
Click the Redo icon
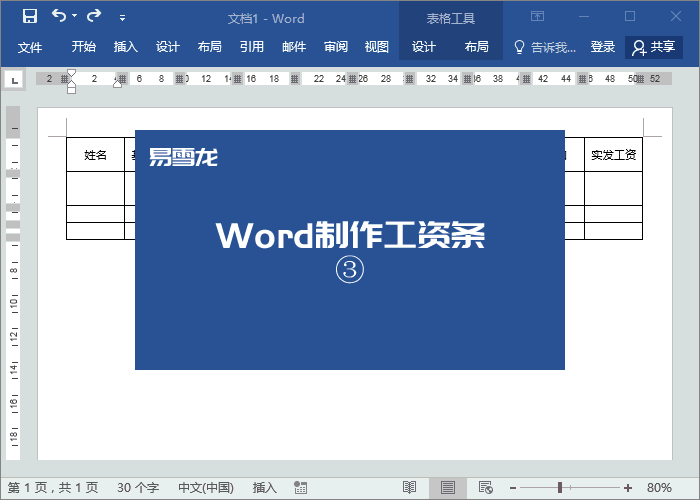point(94,16)
